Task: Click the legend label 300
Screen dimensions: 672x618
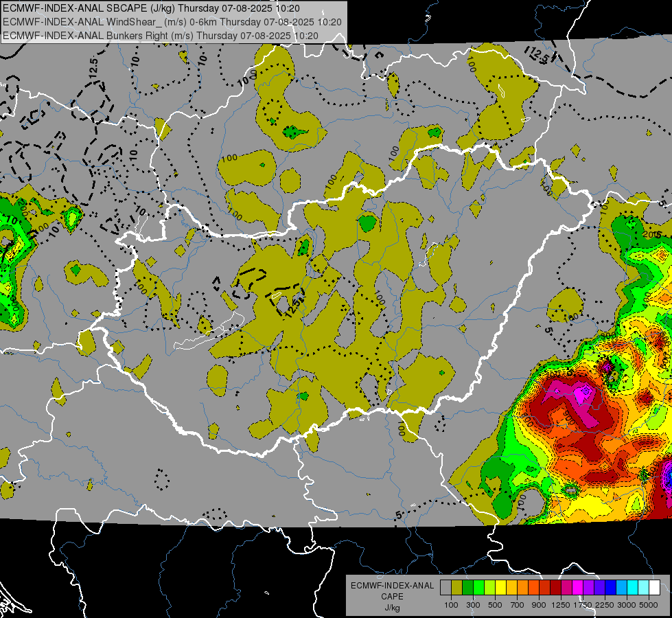Action: coord(473,605)
